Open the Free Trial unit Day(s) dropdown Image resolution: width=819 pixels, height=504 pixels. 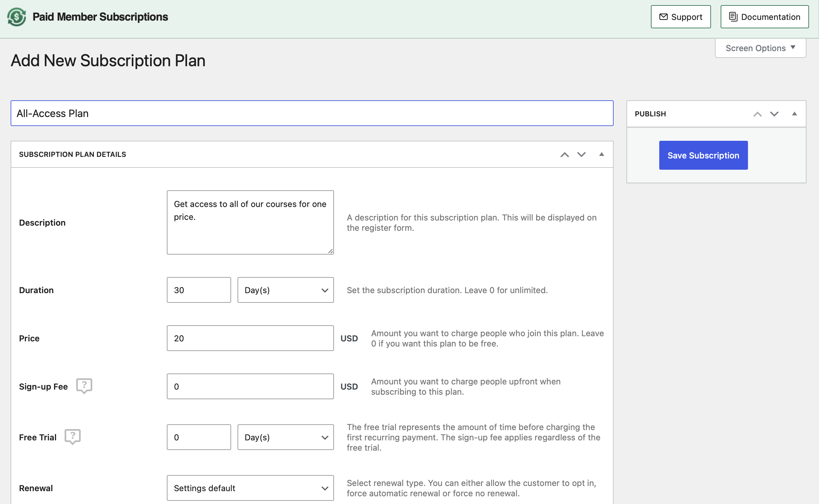click(x=285, y=437)
